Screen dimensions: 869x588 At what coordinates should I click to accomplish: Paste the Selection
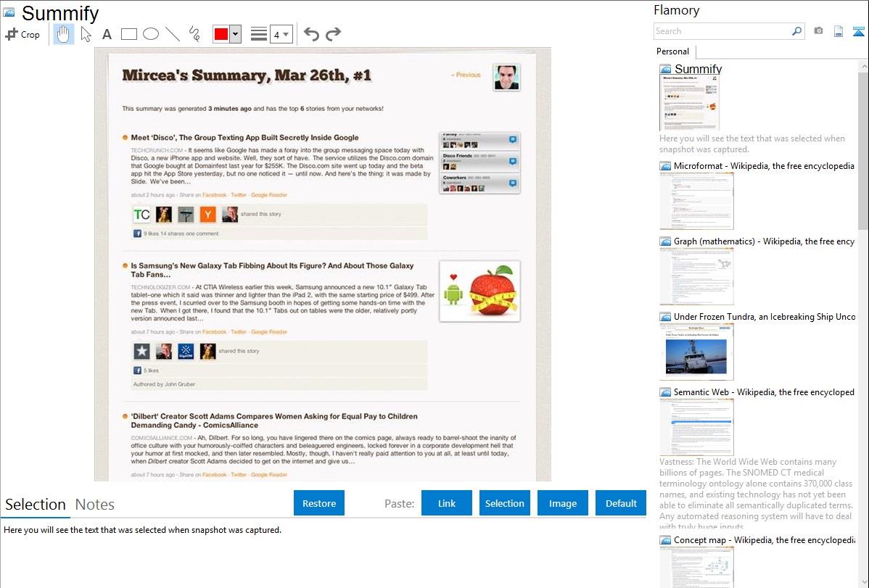pos(504,503)
